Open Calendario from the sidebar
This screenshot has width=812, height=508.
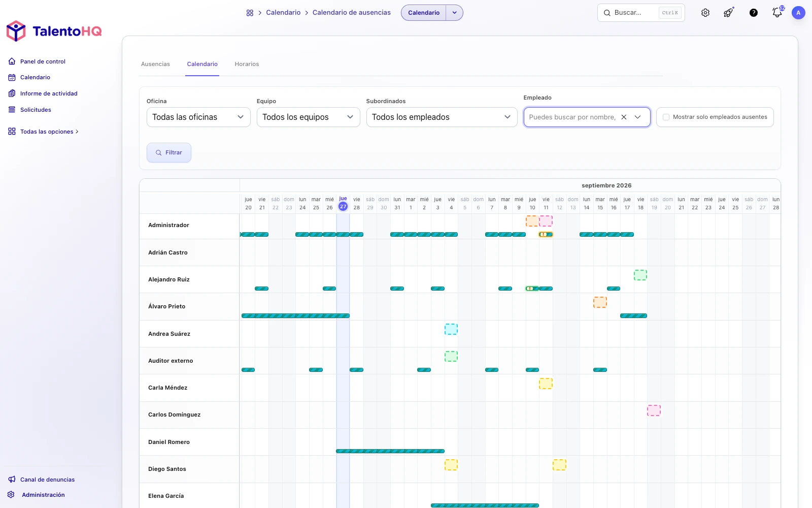(35, 77)
